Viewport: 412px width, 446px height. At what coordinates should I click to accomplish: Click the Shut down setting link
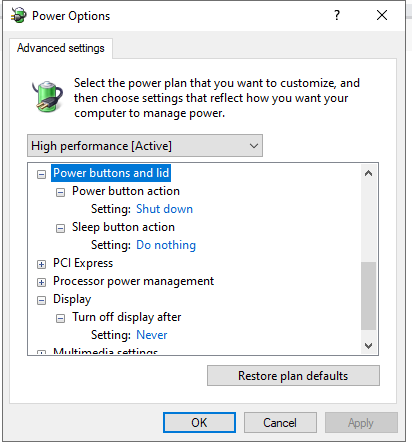165,209
